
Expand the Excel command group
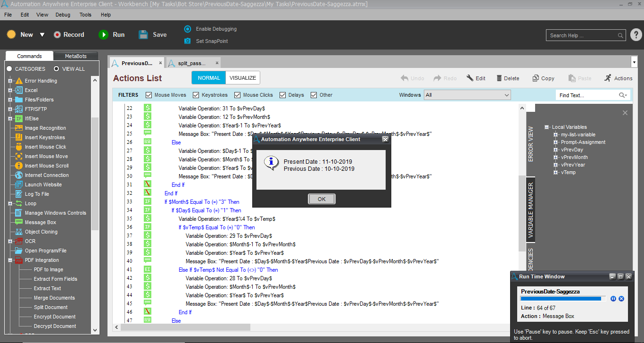(10, 90)
